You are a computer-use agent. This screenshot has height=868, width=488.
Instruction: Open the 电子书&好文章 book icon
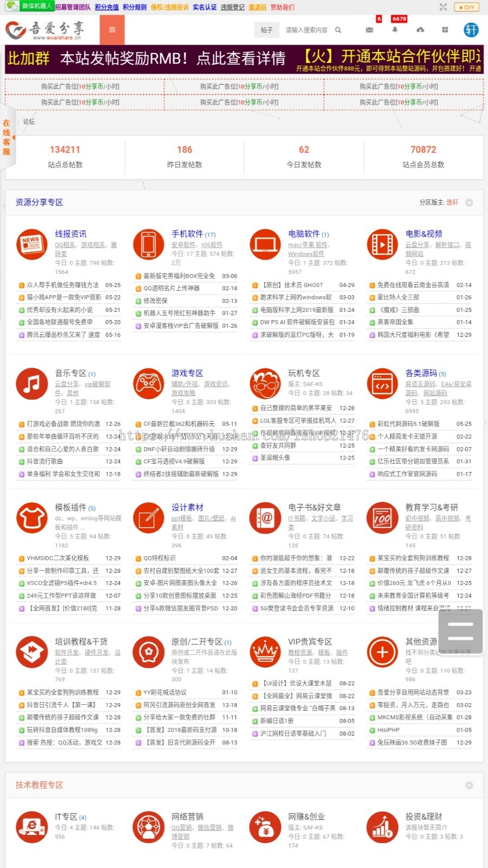point(265,518)
